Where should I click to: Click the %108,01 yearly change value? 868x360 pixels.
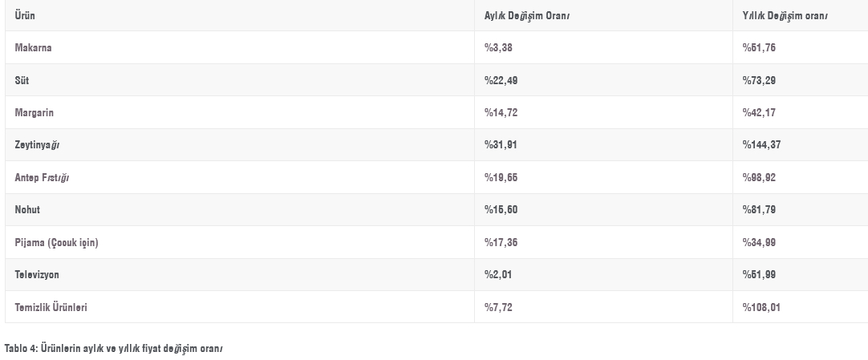coord(762,307)
